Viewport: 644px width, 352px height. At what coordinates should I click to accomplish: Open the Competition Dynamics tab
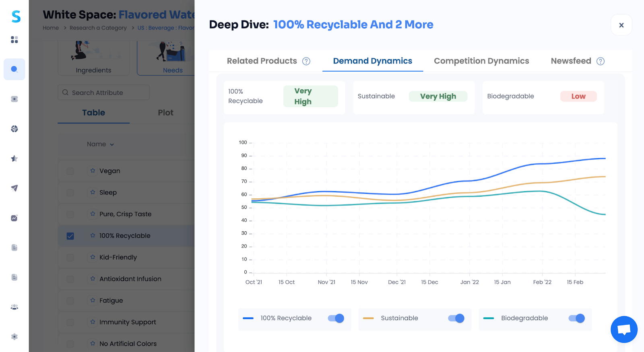tap(481, 61)
